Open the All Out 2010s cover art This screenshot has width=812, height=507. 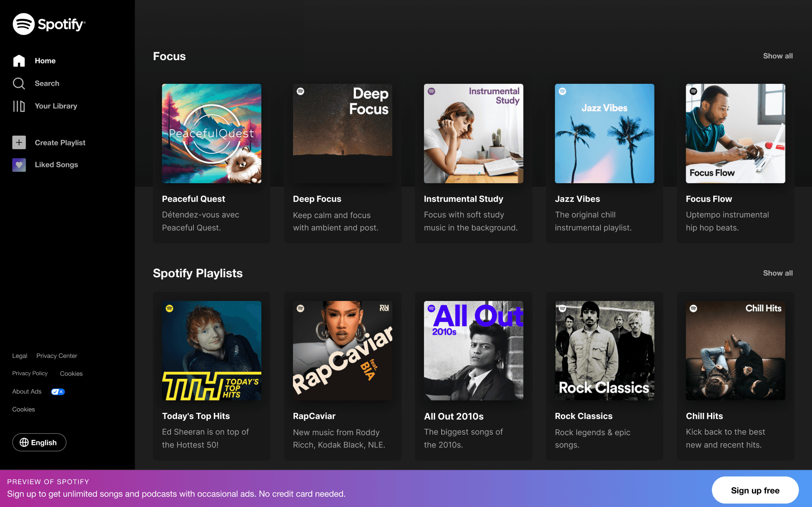[x=473, y=351]
